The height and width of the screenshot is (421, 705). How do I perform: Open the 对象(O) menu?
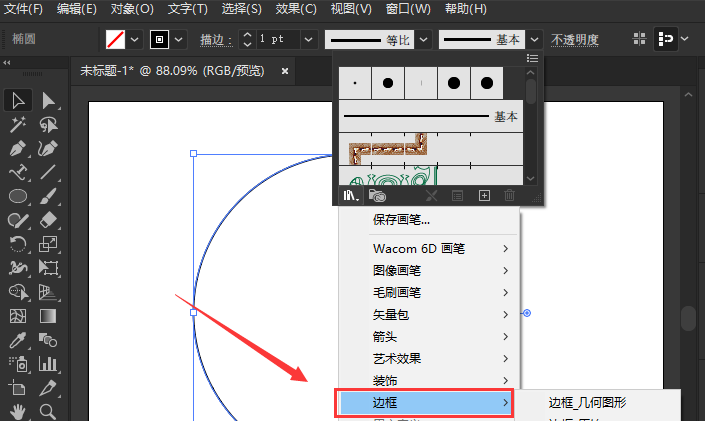point(132,9)
